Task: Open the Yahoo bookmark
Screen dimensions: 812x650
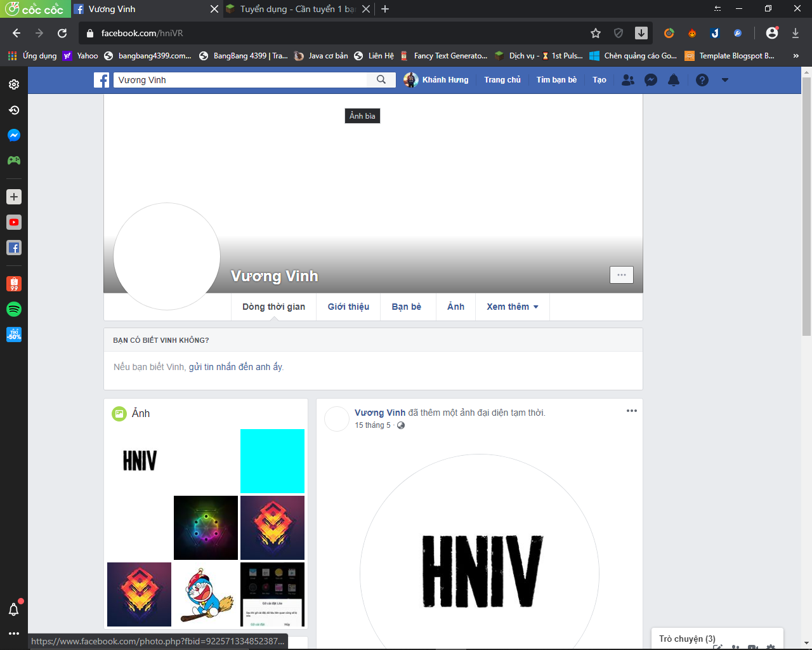Action: pyautogui.click(x=81, y=56)
